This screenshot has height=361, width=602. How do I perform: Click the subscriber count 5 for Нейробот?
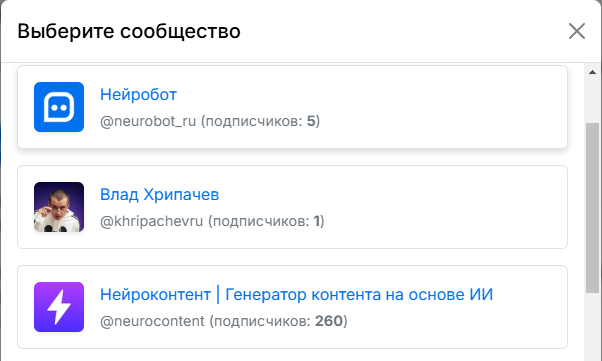point(311,121)
